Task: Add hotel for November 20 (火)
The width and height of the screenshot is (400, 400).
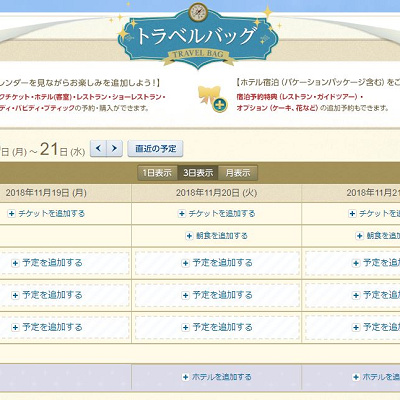Action: click(217, 377)
